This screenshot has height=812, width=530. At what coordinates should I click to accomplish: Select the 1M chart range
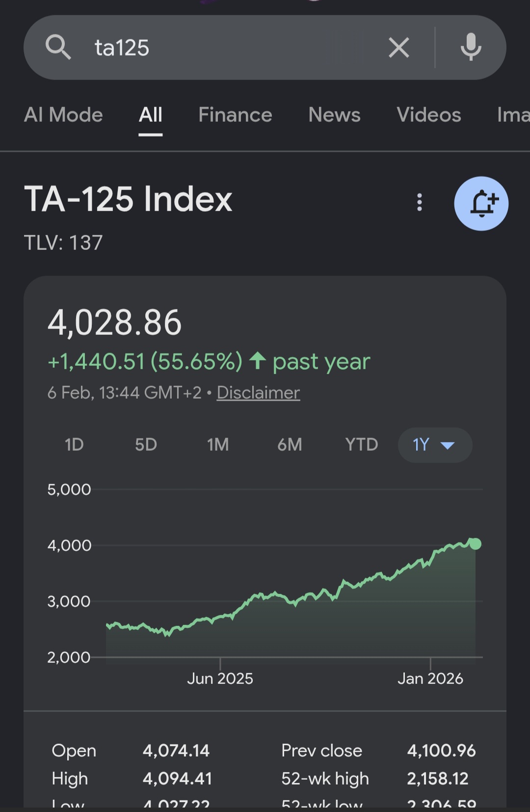pyautogui.click(x=218, y=445)
